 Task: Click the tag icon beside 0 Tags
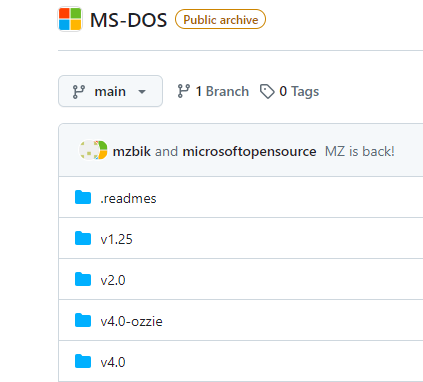tap(267, 91)
